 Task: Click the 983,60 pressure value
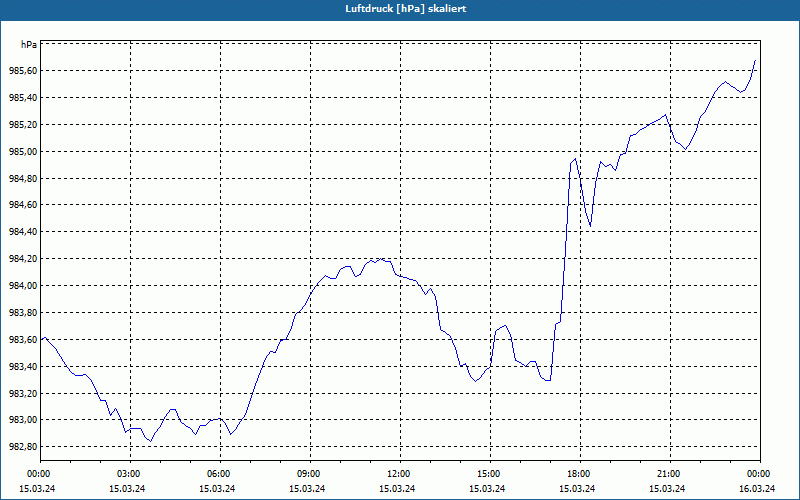pyautogui.click(x=23, y=339)
